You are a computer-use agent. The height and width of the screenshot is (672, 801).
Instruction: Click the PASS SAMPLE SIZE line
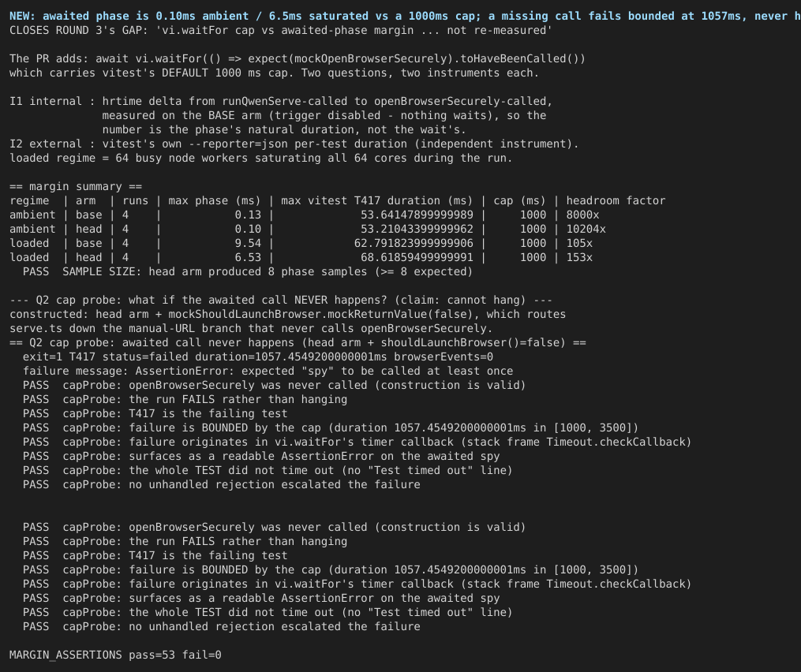(248, 271)
